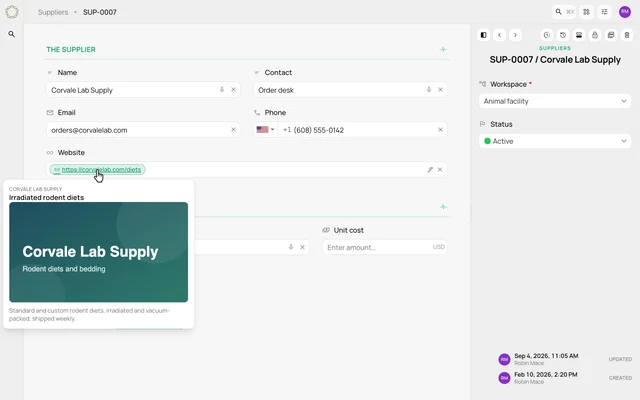The height and width of the screenshot is (400, 640).
Task: Go to the next record with right chevron
Action: coord(516,35)
